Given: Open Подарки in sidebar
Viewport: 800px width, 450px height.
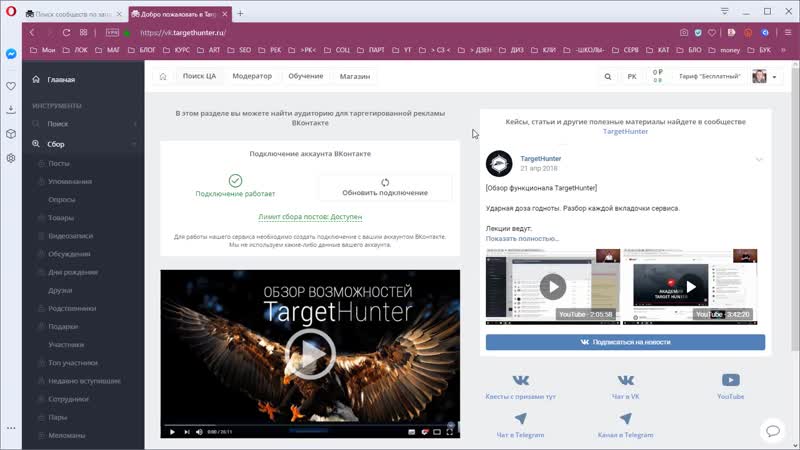Looking at the screenshot, I should tap(63, 327).
